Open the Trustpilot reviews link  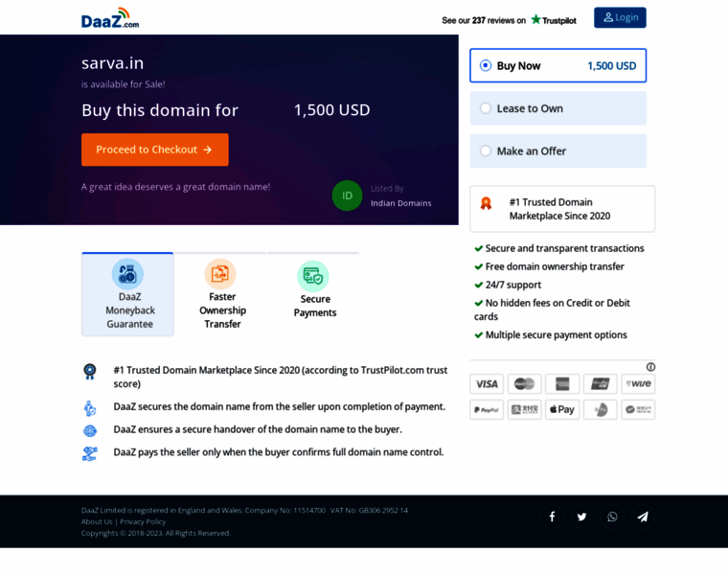(509, 20)
